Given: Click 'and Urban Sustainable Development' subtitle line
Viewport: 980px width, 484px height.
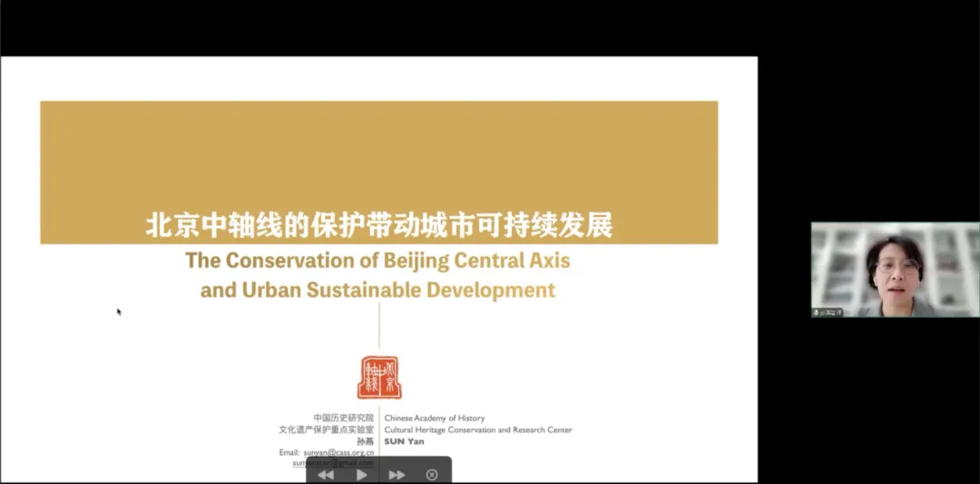Looking at the screenshot, I should click(378, 291).
